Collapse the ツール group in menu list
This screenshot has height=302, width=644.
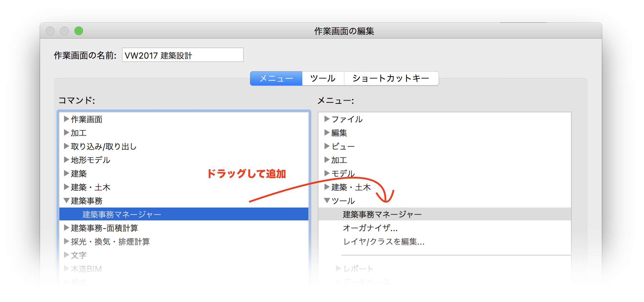pos(327,200)
